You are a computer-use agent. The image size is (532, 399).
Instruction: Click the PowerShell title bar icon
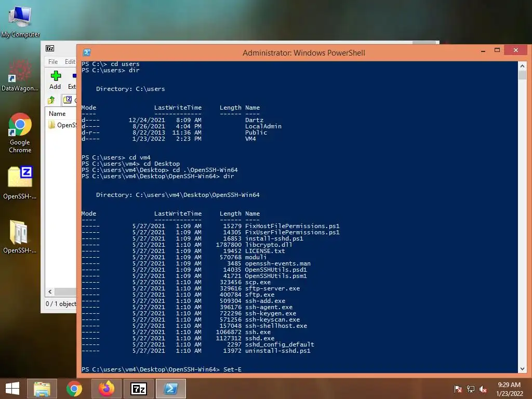(x=87, y=52)
